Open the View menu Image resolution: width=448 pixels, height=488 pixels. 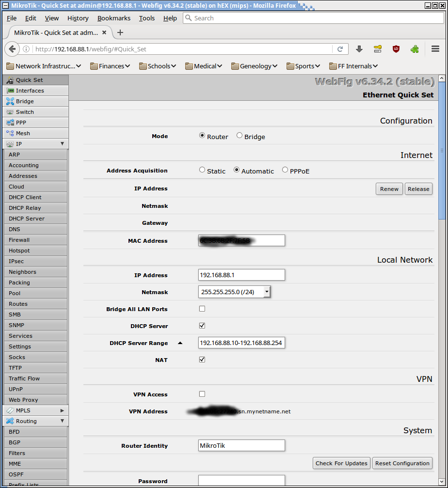[x=52, y=18]
